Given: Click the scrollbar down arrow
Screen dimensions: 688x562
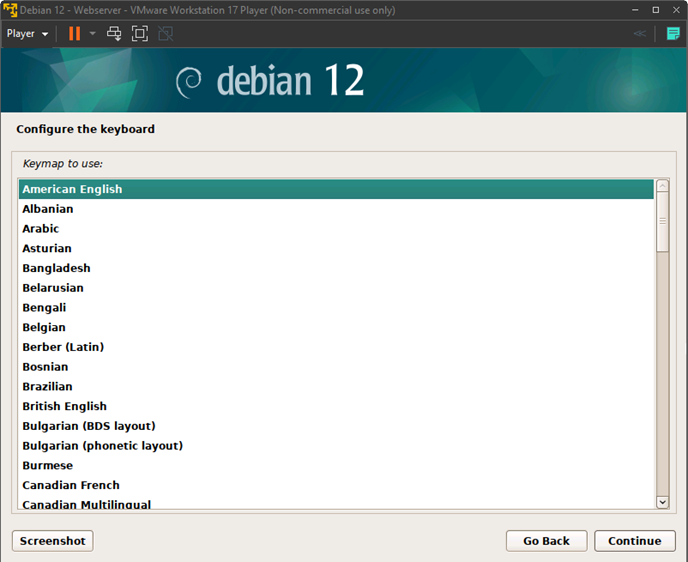Looking at the screenshot, I should [x=662, y=501].
